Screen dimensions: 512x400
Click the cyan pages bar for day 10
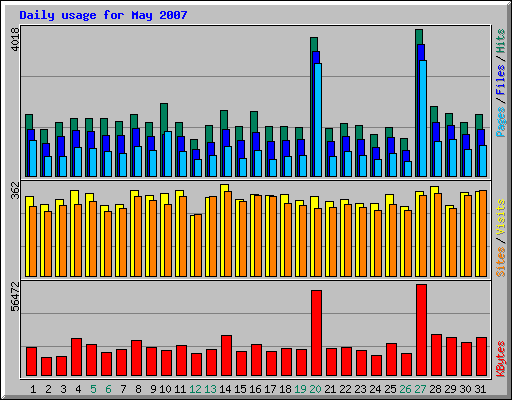168,154
